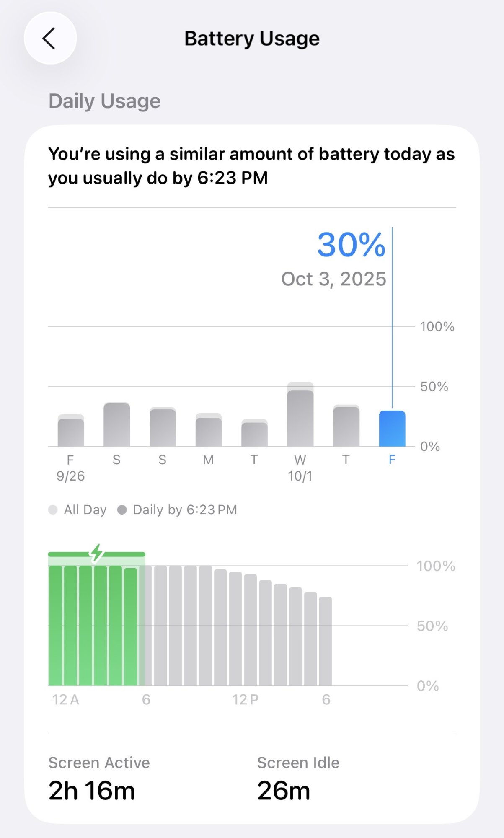Select the Thursday usage bar
The height and width of the screenshot is (838, 504).
click(x=346, y=426)
